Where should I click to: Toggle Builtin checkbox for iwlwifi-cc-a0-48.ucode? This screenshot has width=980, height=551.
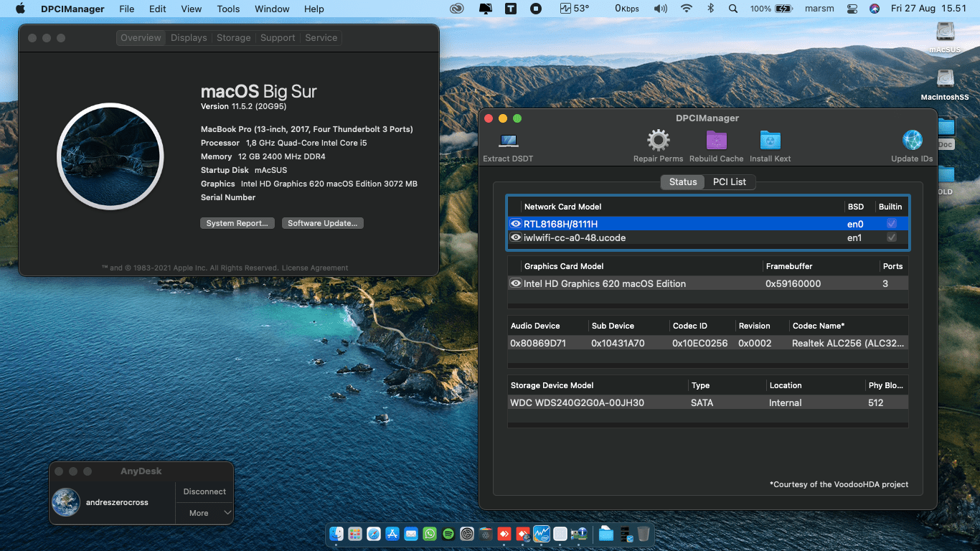[892, 237]
